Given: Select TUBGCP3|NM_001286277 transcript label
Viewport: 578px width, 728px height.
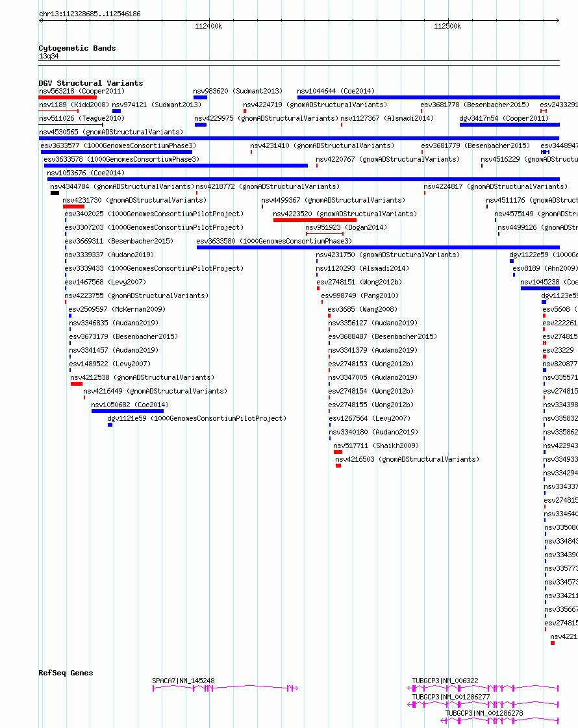Looking at the screenshot, I should (x=451, y=697).
